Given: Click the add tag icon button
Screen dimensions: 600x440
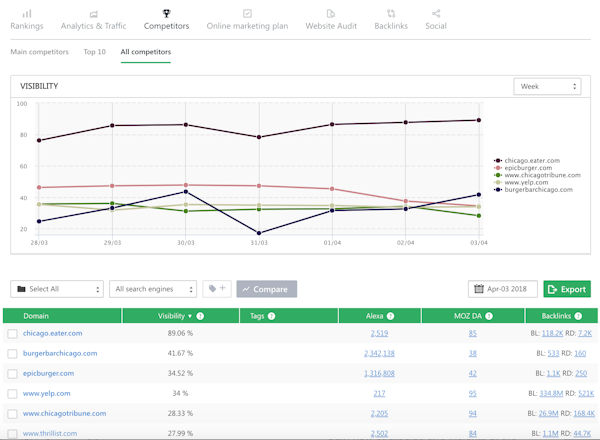Looking at the screenshot, I should (x=216, y=289).
